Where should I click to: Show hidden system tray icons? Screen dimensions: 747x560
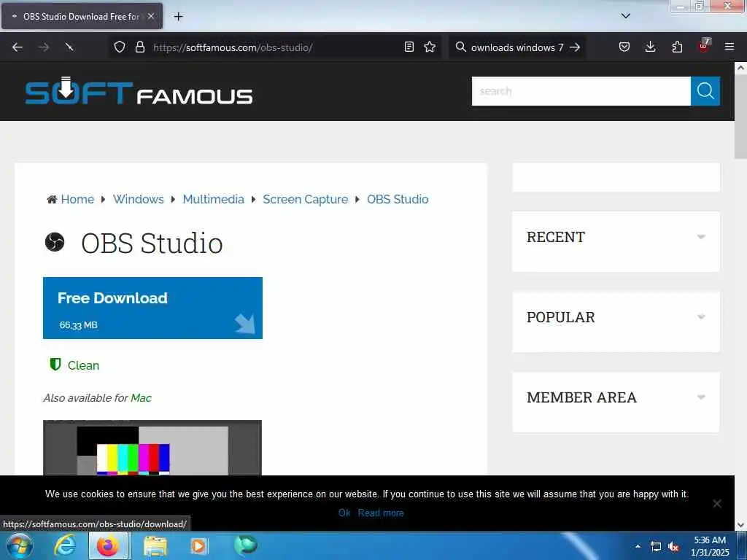click(x=638, y=546)
